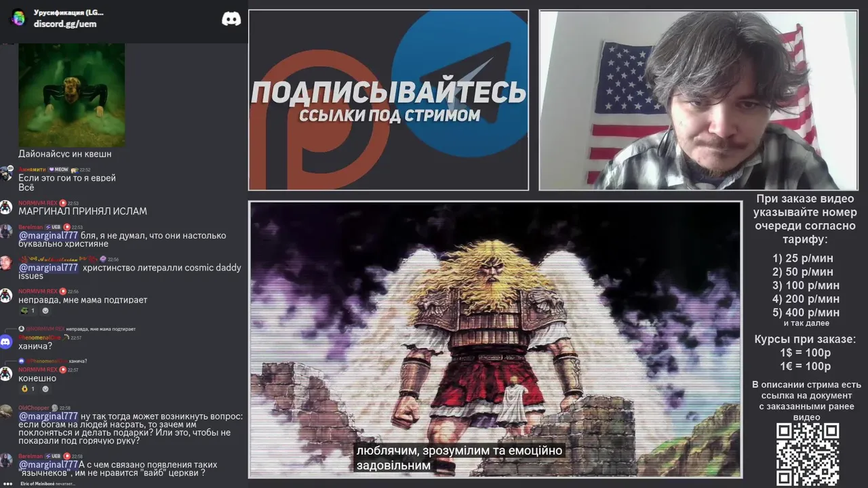
Task: Click the ССЫЛКИ ПОД СТРИМОМ banner text
Action: point(389,115)
